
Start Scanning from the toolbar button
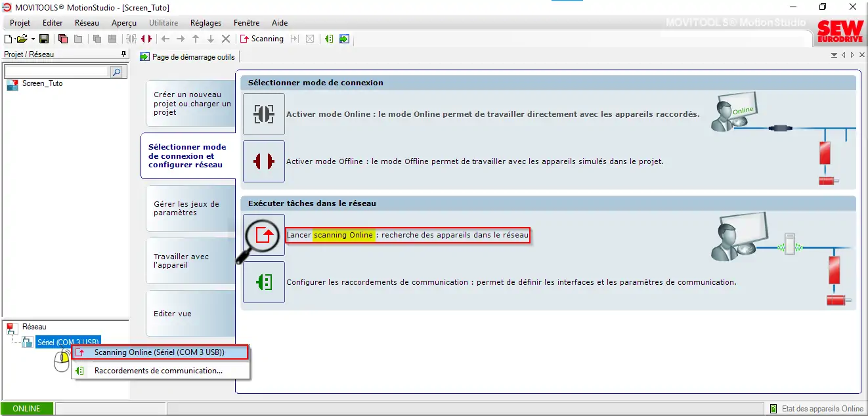click(262, 39)
